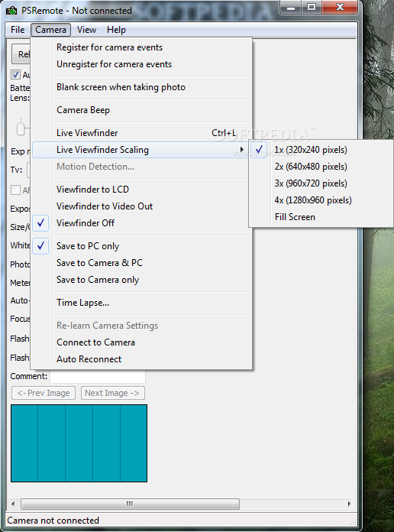Choose Fill Screen scaling
Viewport: 394px width, 532px height.
click(321, 217)
